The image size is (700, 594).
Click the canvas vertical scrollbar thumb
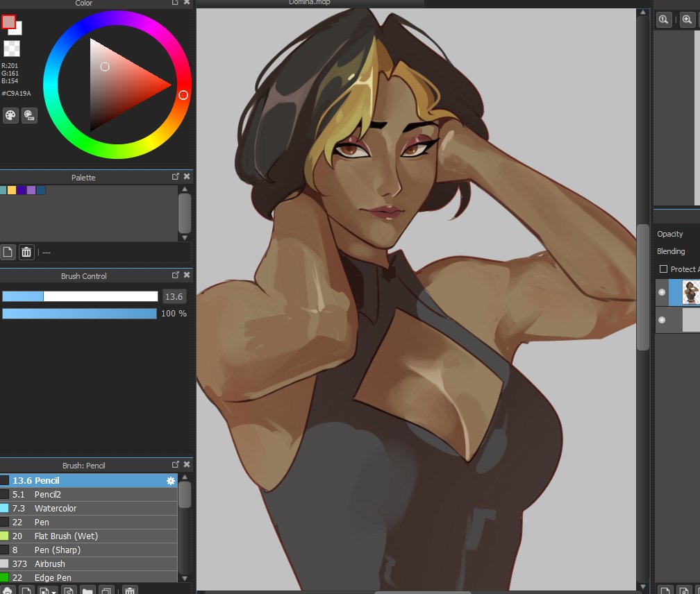[x=643, y=287]
